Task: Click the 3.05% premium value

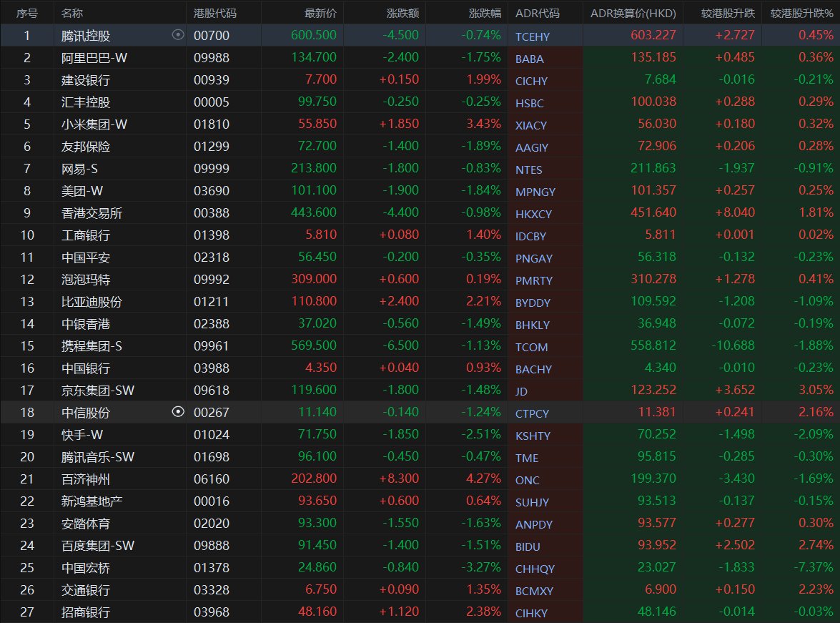Action: tap(816, 390)
